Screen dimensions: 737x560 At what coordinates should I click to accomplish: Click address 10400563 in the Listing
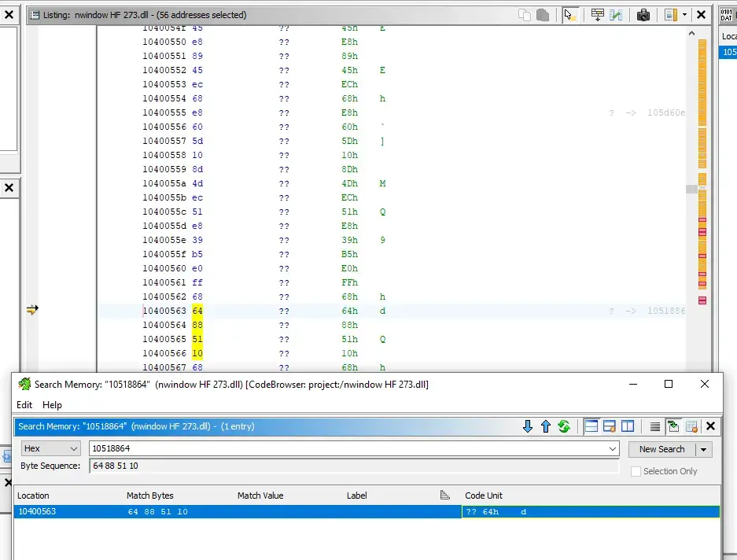coord(164,311)
